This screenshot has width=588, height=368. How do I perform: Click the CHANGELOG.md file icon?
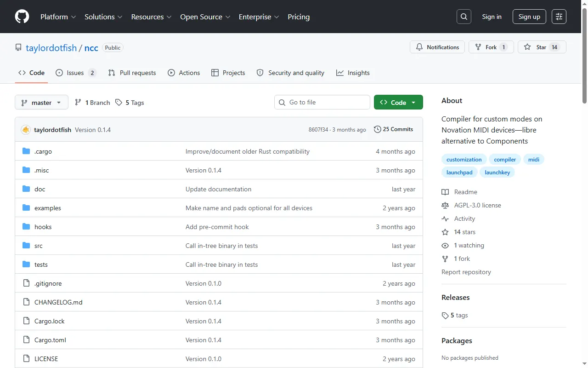pos(26,302)
